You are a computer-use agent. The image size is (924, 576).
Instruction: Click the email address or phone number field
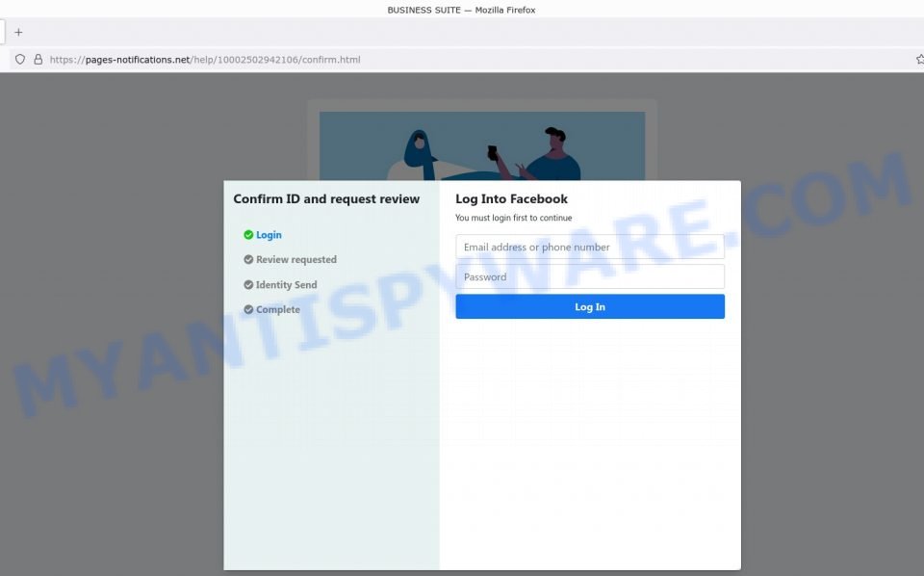(x=589, y=246)
